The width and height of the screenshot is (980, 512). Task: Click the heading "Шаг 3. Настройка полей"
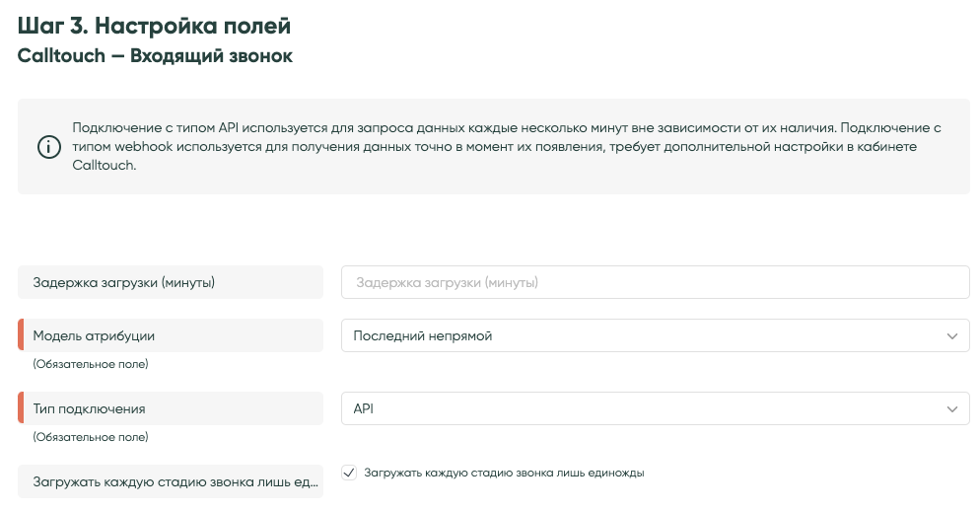pos(155,26)
